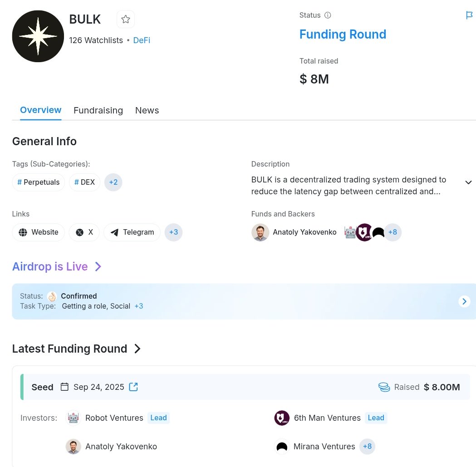Open the Telegram link

click(132, 232)
